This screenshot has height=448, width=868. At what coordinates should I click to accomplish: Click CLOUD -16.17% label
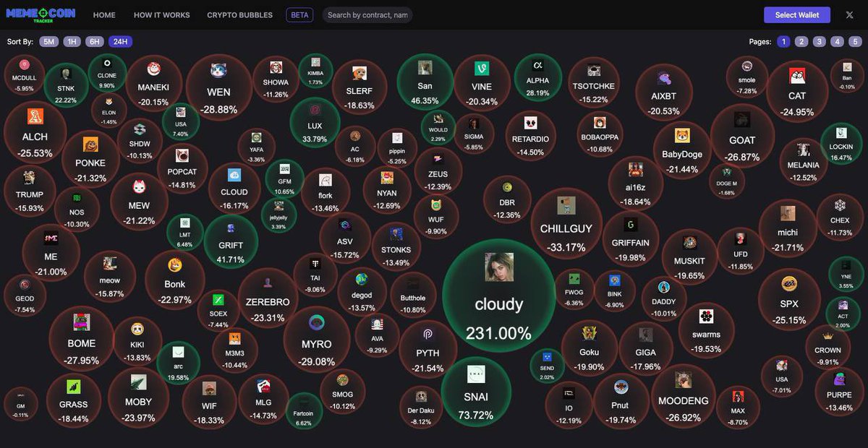coord(234,199)
